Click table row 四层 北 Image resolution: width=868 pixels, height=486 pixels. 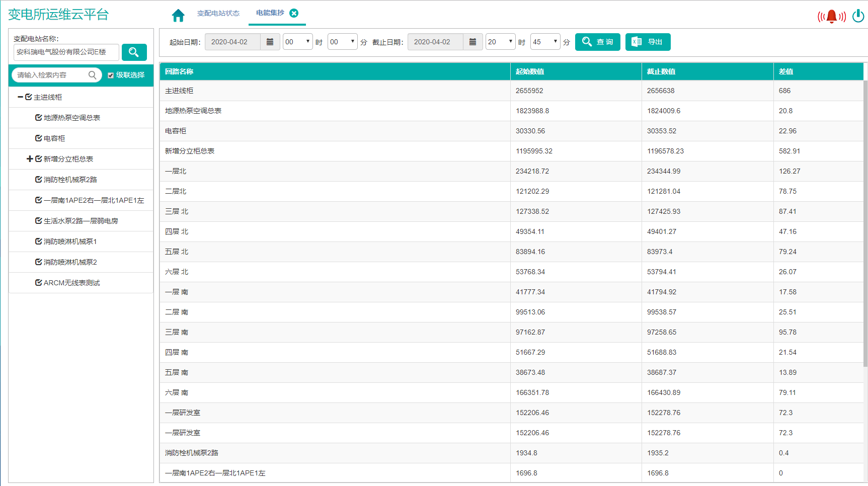(x=512, y=231)
